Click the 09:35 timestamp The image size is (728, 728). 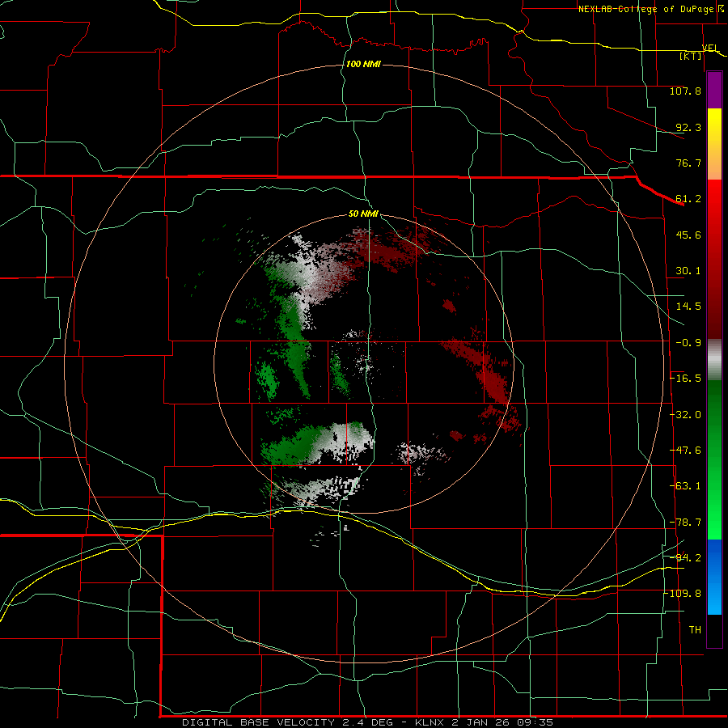(x=535, y=722)
